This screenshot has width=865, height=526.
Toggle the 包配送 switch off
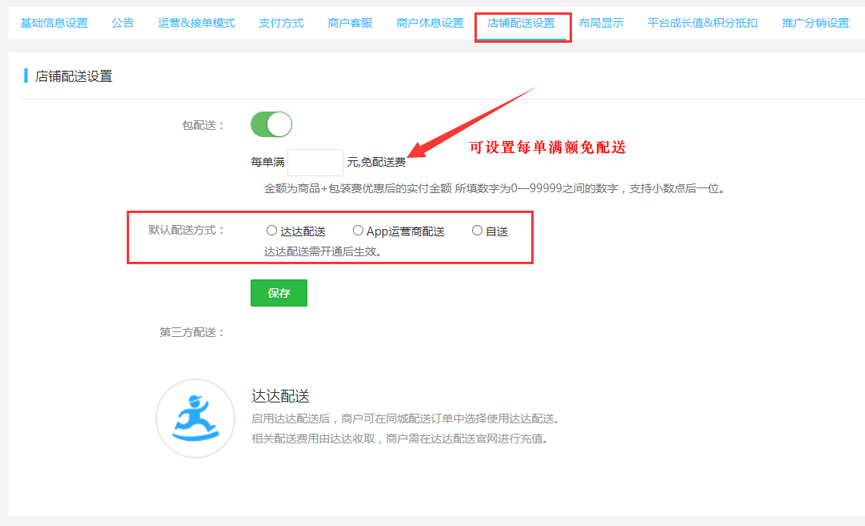click(271, 125)
